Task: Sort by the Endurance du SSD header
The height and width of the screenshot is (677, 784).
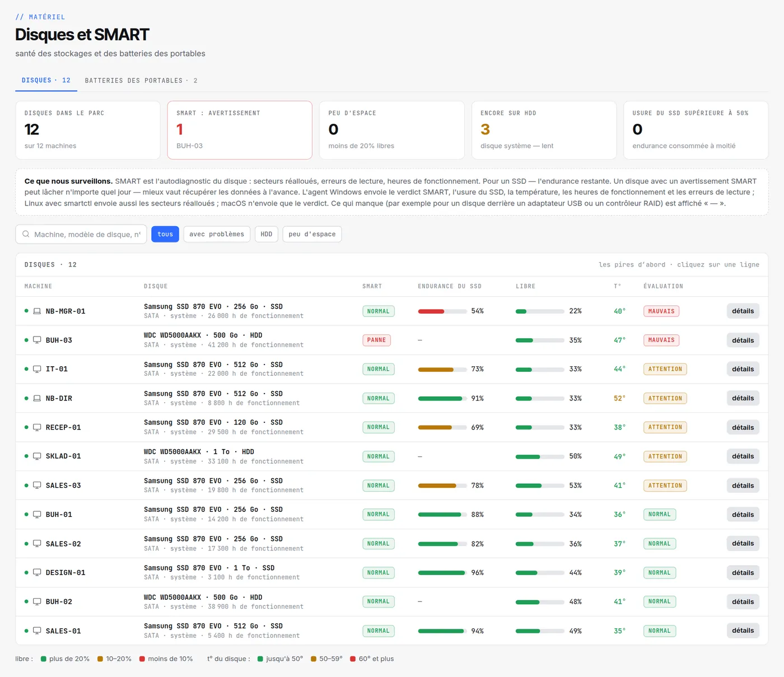Action: 450,286
